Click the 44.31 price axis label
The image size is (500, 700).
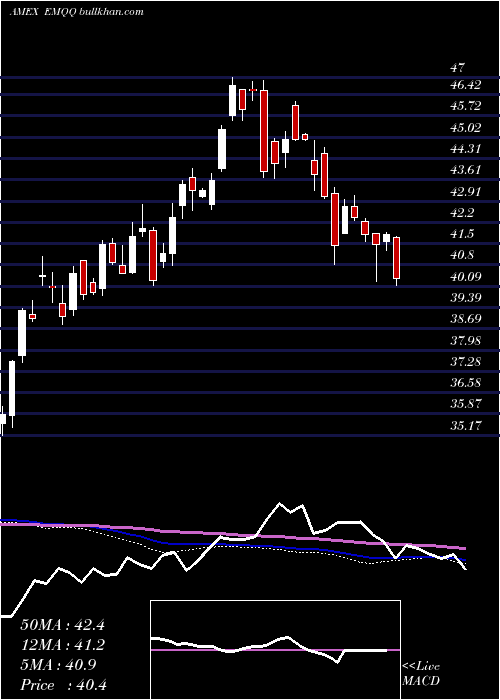click(466, 149)
